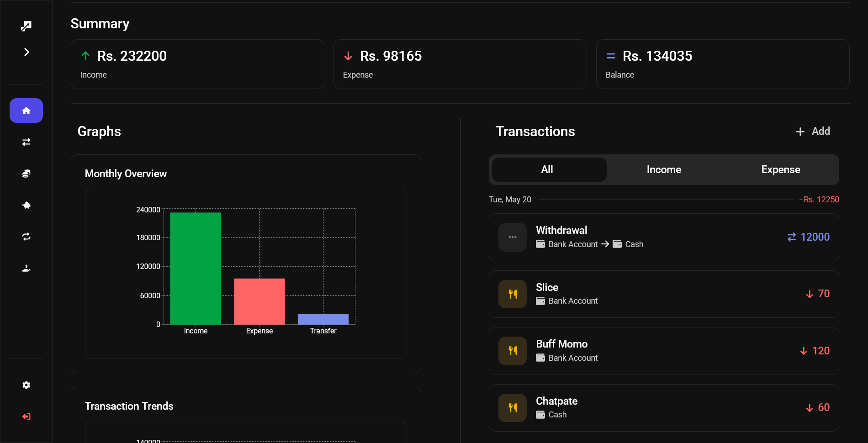868x443 pixels.
Task: Open the Withdrawal transaction card
Action: click(664, 237)
